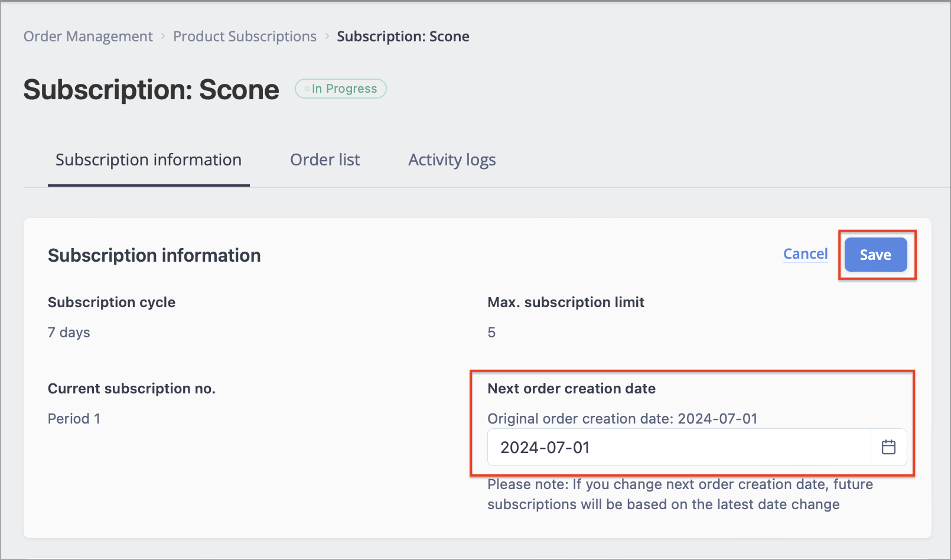The width and height of the screenshot is (951, 560).
Task: Click the Subscription information section heading
Action: pos(154,255)
